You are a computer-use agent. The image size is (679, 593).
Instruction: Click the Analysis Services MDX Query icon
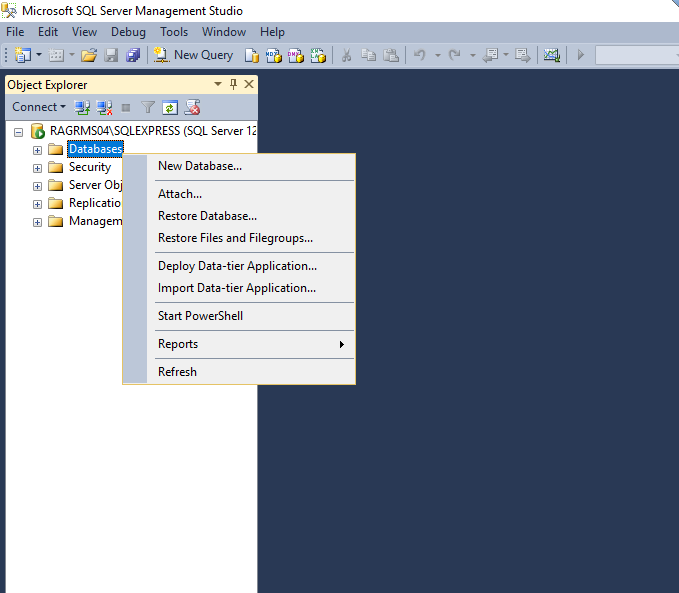(x=274, y=55)
